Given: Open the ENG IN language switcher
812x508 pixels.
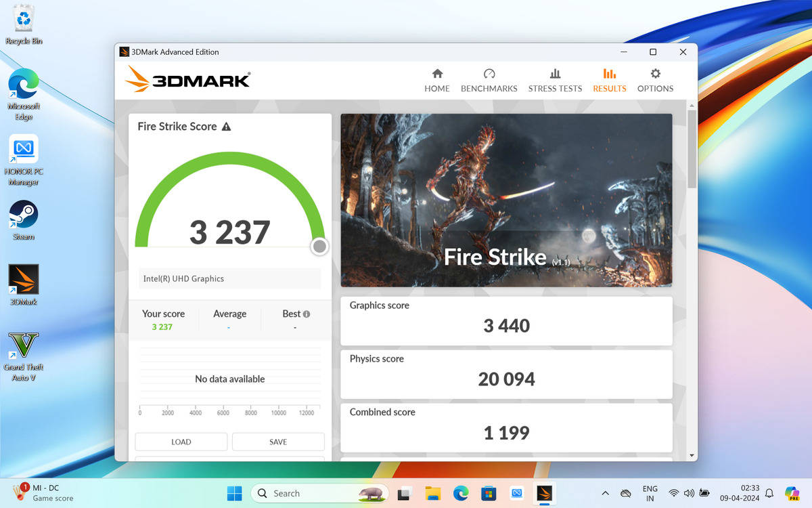Looking at the screenshot, I should [x=650, y=493].
